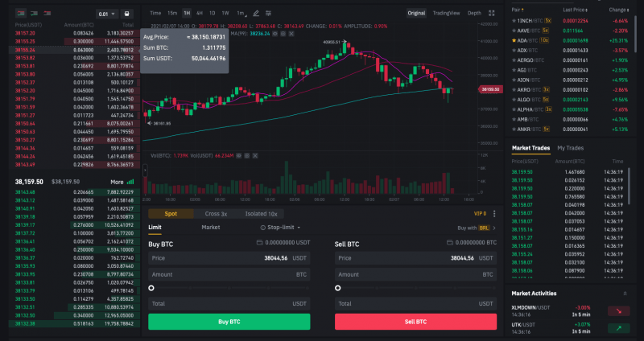
Task: Click the Buy BTC amount percentage slider handle
Action: point(151,288)
